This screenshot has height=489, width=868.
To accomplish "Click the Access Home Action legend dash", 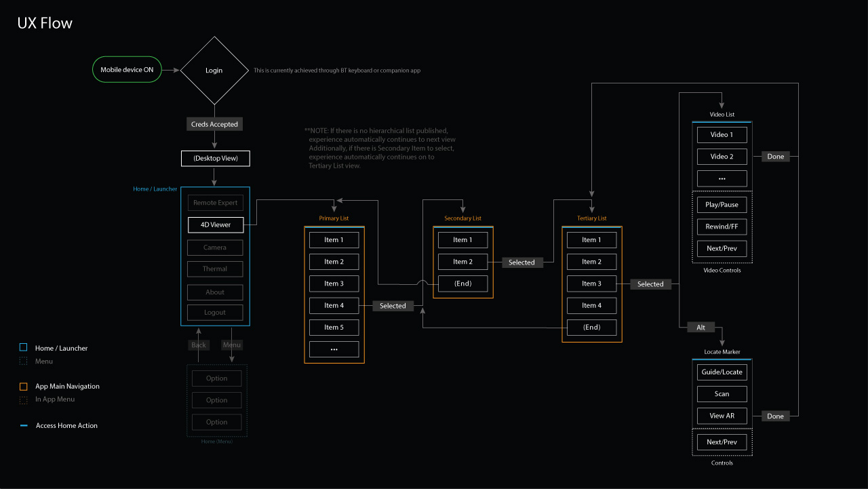I will pyautogui.click(x=24, y=426).
